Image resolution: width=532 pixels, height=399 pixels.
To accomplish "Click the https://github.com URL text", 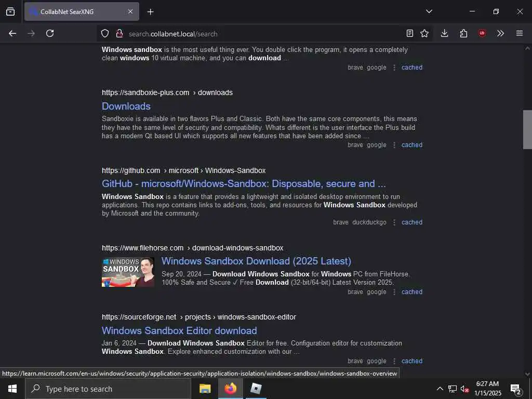I will pos(131,170).
